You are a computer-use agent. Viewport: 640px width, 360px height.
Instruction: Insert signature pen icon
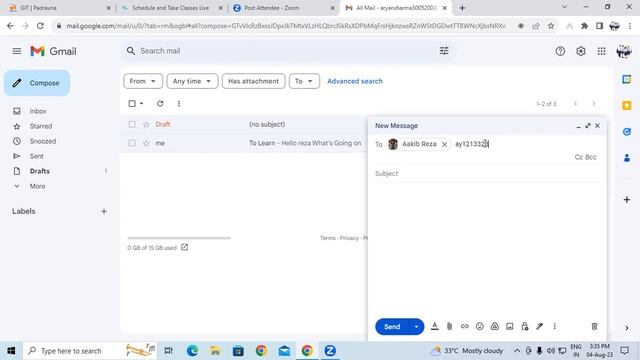tap(540, 326)
